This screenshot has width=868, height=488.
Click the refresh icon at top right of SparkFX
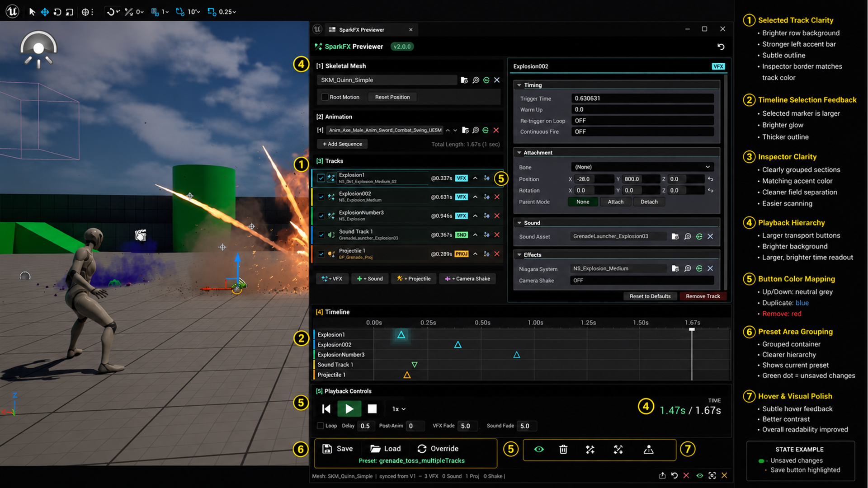pos(721,47)
